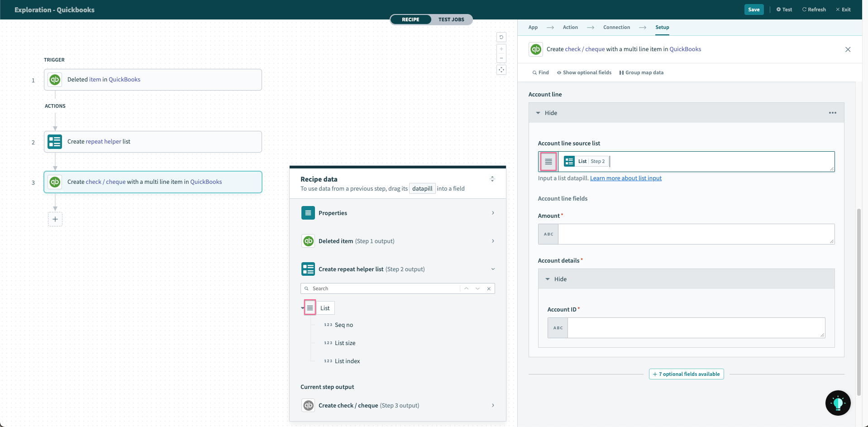Click into the Amount input field
868x427 pixels.
click(x=696, y=234)
